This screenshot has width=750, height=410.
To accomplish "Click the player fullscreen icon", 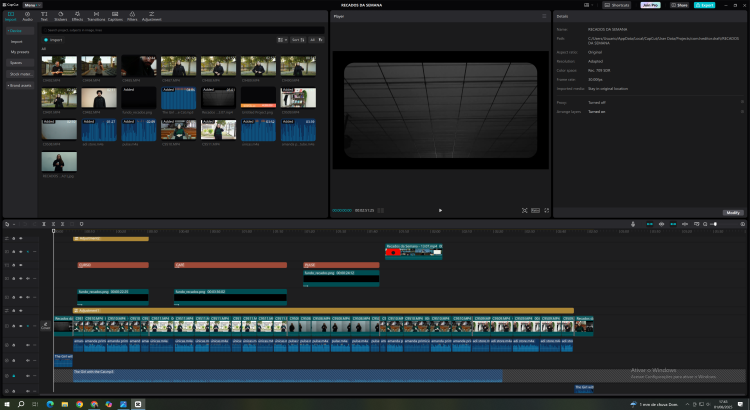I will (x=547, y=210).
